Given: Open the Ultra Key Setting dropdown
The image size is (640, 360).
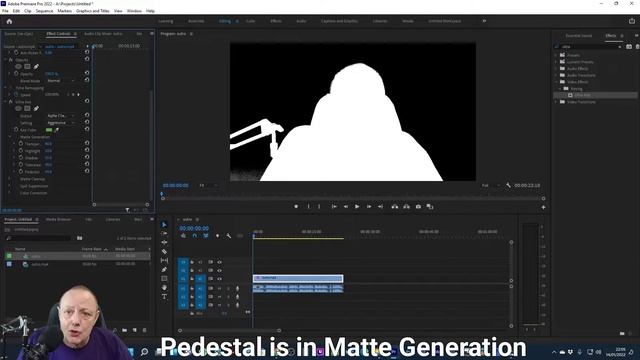Looking at the screenshot, I should coord(61,123).
